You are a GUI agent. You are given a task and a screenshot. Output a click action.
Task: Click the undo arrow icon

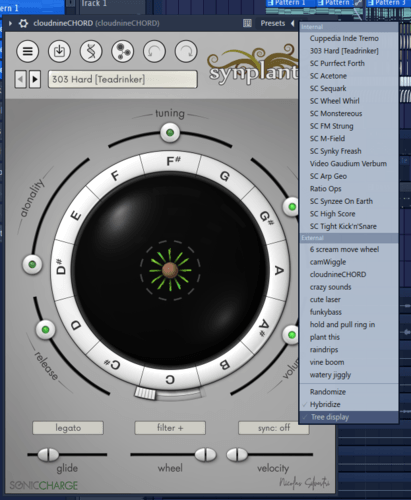pyautogui.click(x=154, y=51)
